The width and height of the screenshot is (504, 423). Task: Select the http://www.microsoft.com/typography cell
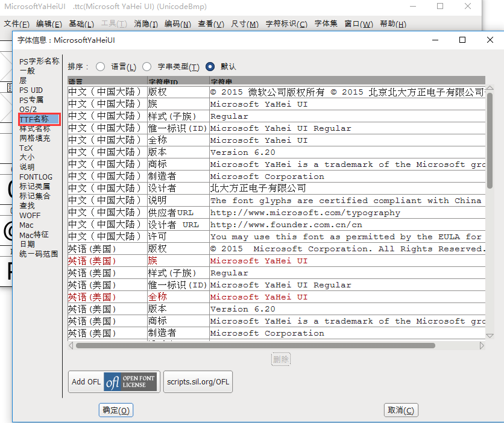[x=347, y=212]
